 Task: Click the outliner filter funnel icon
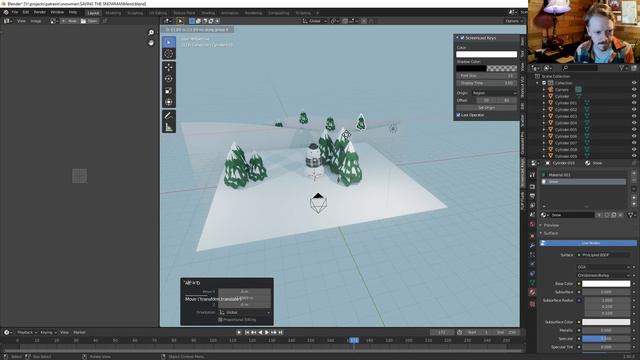622,68
